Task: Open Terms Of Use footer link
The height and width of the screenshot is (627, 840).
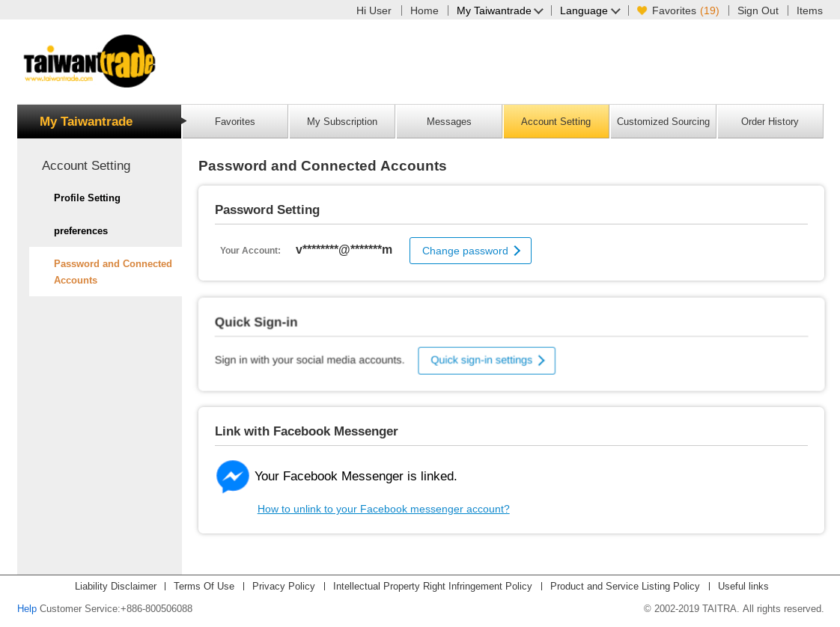Action: pos(204,587)
